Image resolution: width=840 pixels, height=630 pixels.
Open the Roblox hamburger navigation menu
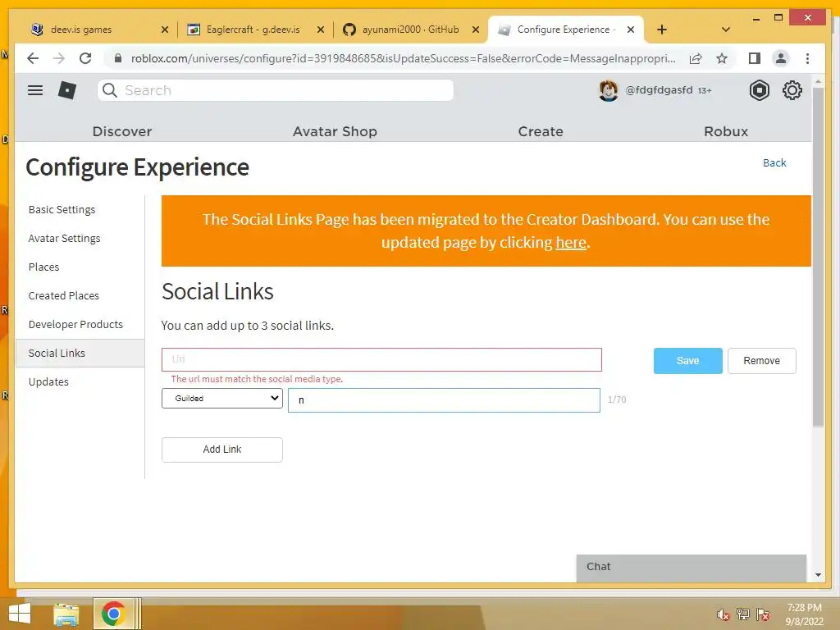point(35,90)
